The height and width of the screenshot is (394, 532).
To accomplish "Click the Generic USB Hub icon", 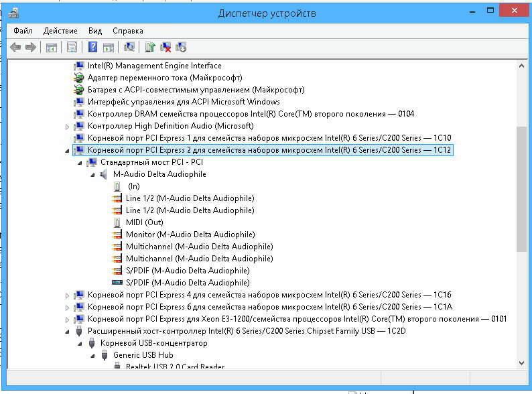I will click(105, 355).
